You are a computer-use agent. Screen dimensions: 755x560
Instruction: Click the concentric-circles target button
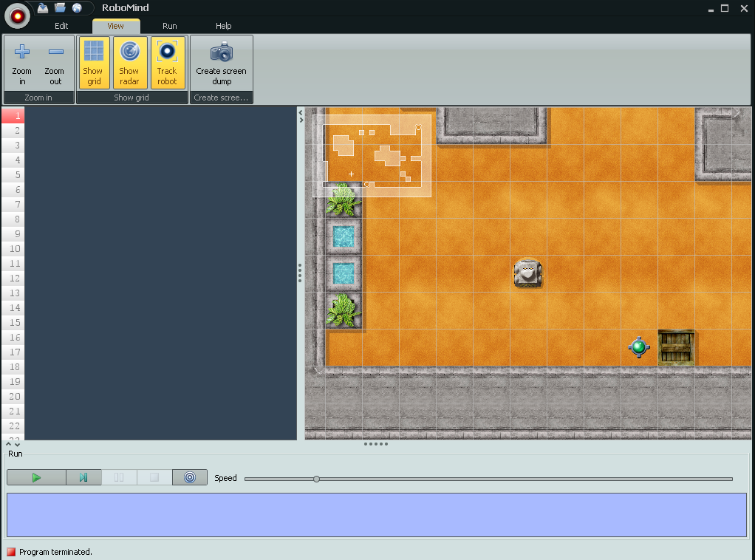190,478
